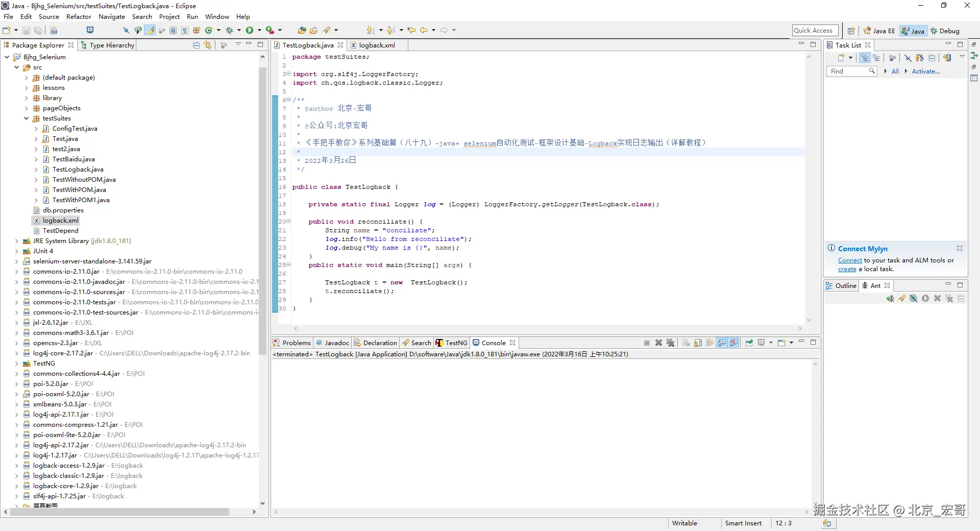Click the Debug bug icon in toolbar

pos(229,31)
